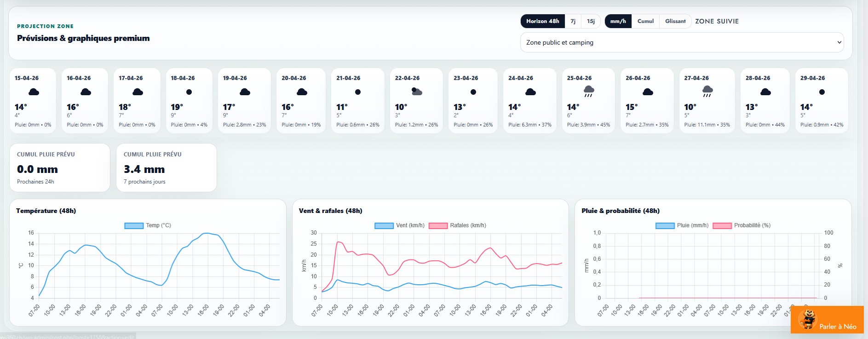Toggle Rafales (km/h) legend swatch

coord(438,225)
